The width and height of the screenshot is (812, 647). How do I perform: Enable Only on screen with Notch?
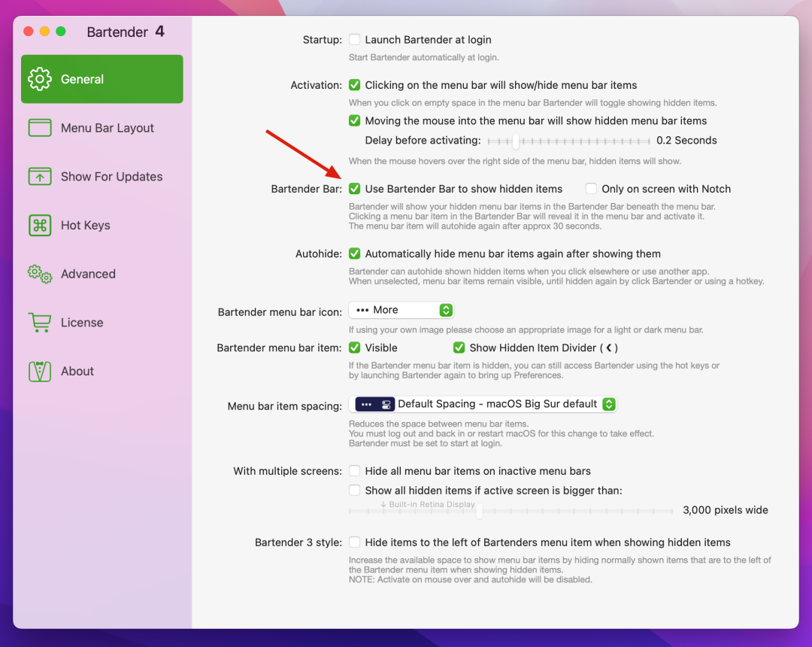tap(591, 189)
